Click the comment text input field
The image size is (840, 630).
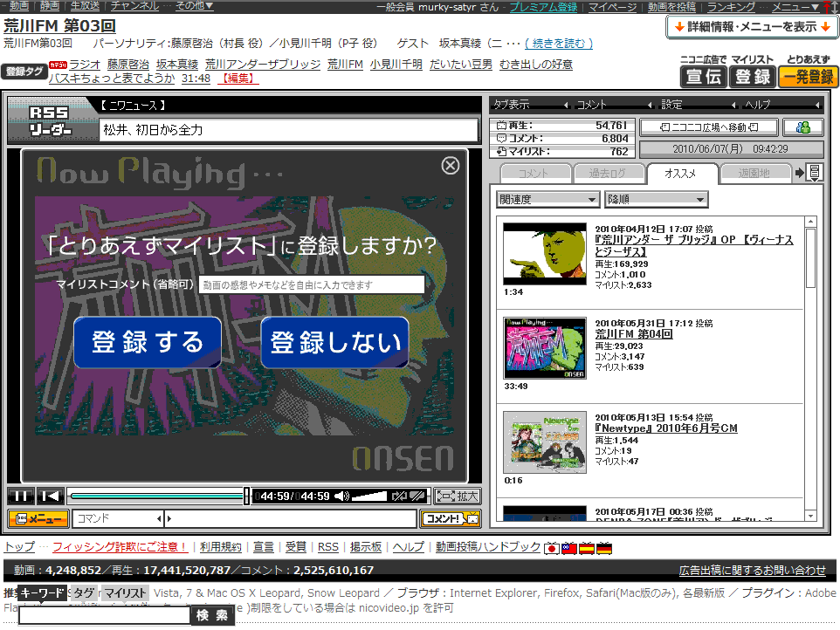(291, 518)
